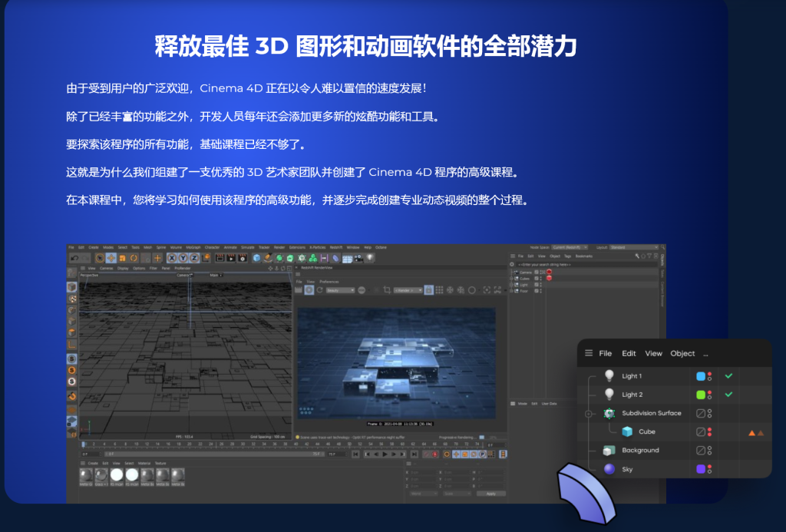Select the Rotate tool
Image resolution: width=786 pixels, height=532 pixels.
(x=134, y=258)
